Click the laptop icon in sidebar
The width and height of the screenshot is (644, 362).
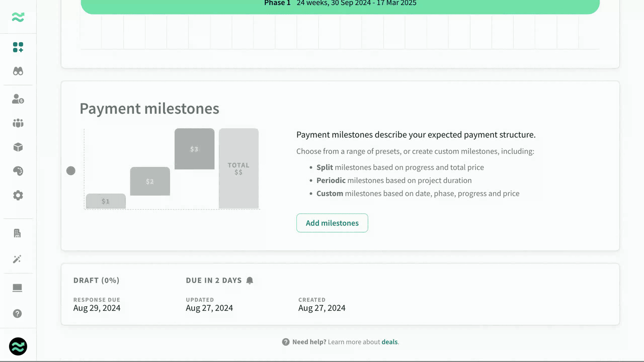coord(18,288)
